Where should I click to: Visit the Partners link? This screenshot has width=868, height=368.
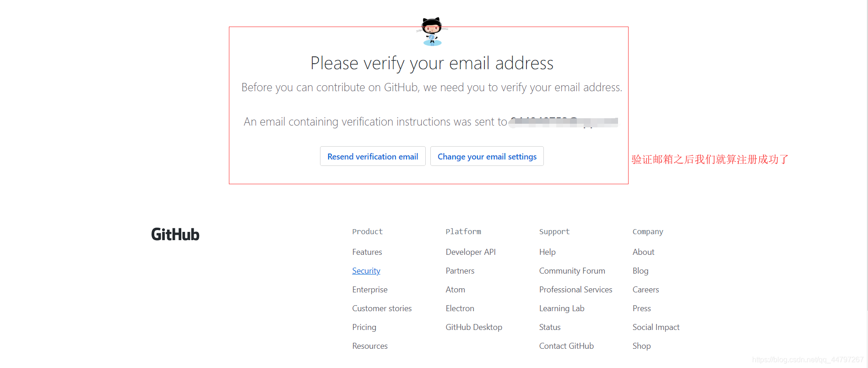460,271
